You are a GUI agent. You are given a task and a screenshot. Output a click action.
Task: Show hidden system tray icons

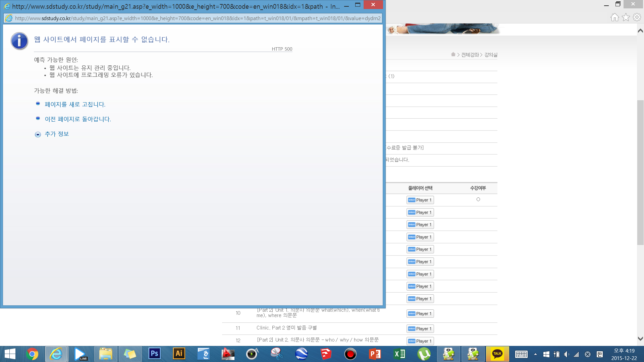pyautogui.click(x=535, y=354)
